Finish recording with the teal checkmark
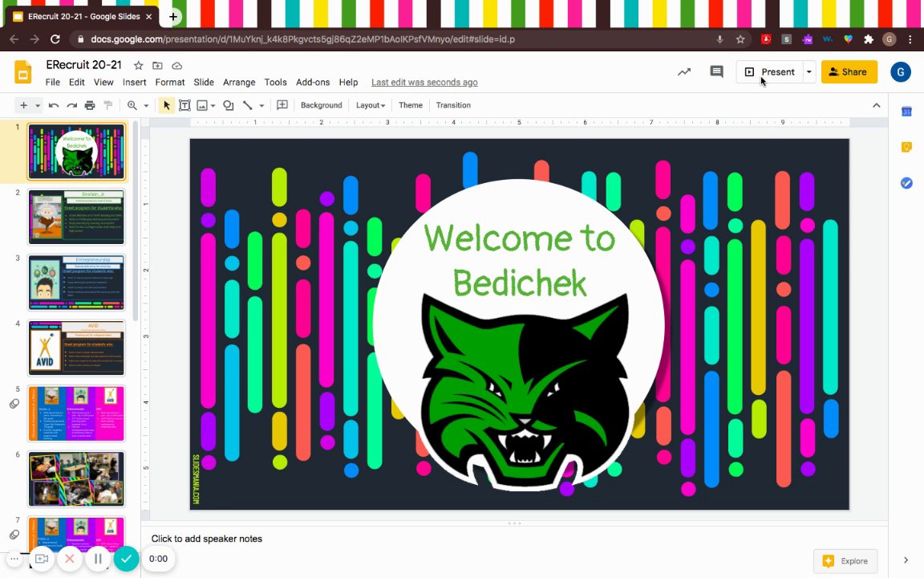This screenshot has width=924, height=578. (x=126, y=559)
